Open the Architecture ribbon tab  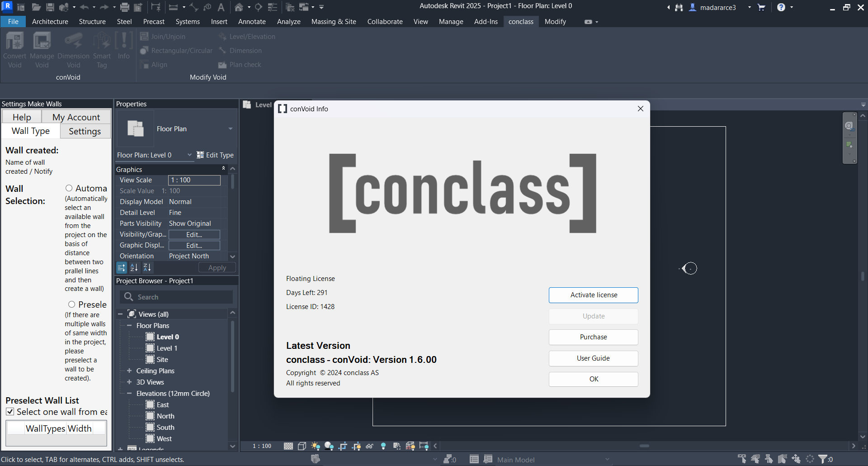[x=50, y=22]
